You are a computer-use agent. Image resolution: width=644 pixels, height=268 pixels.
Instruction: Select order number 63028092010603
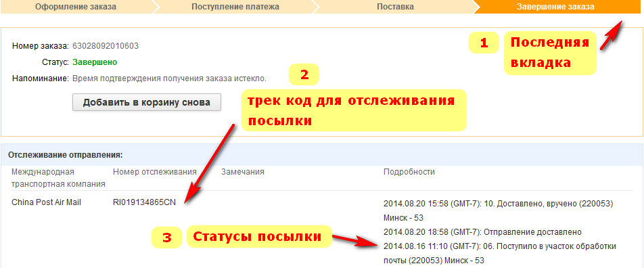click(106, 46)
